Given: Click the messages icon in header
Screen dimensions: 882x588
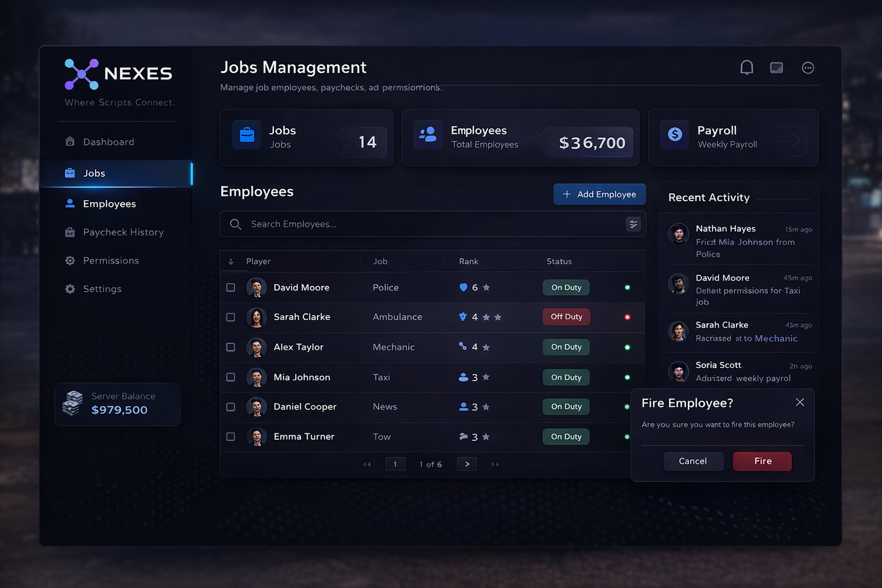Looking at the screenshot, I should (776, 68).
